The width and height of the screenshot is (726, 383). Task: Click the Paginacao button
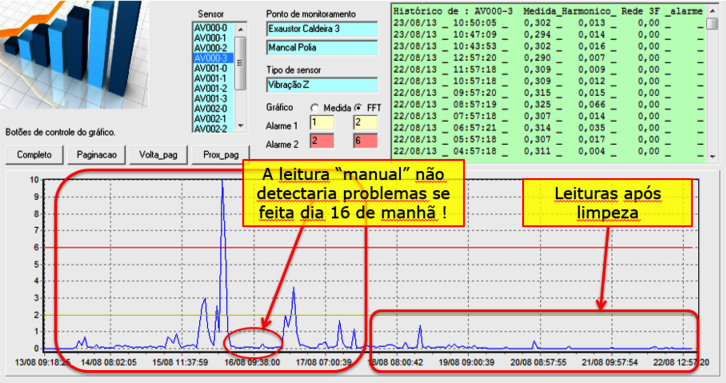(x=96, y=155)
